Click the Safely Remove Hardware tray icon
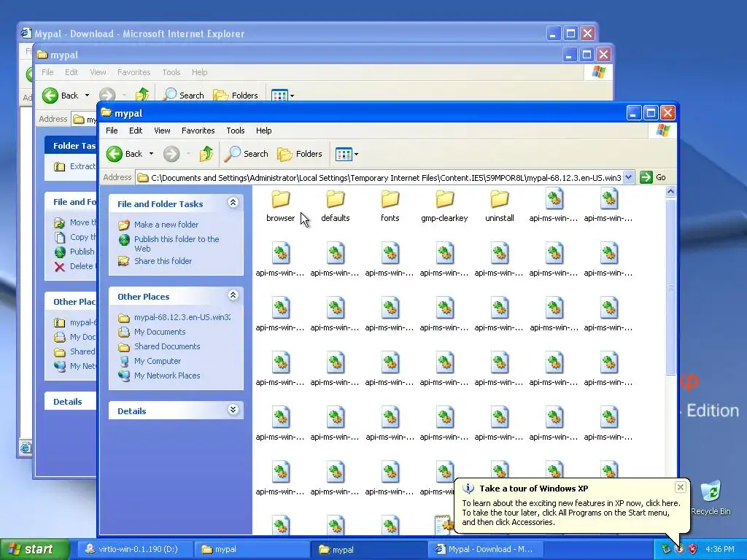The width and height of the screenshot is (747, 560). 665,549
